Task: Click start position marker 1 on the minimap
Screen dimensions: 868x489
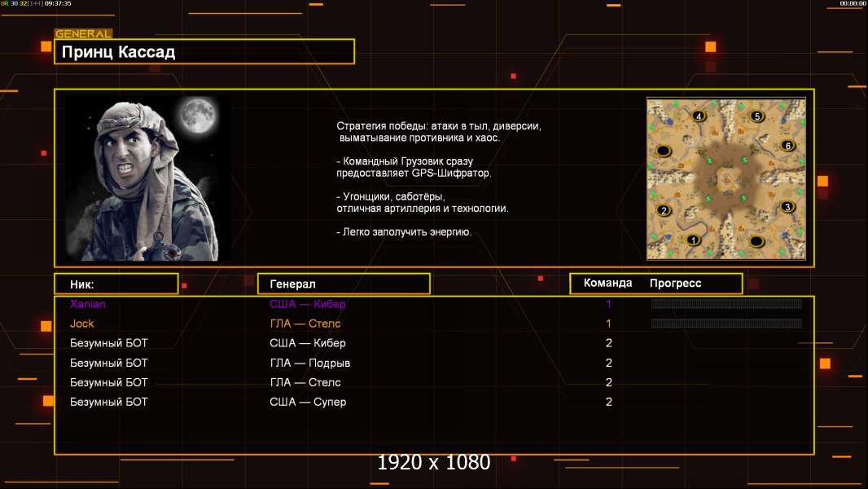Action: tap(692, 240)
